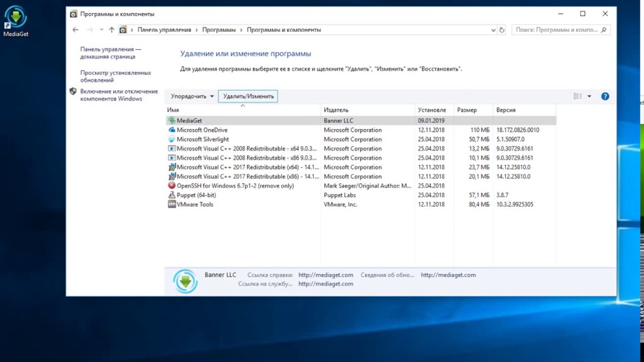Click the large MediaGet details pane icon
The width and height of the screenshot is (644, 362).
185,281
